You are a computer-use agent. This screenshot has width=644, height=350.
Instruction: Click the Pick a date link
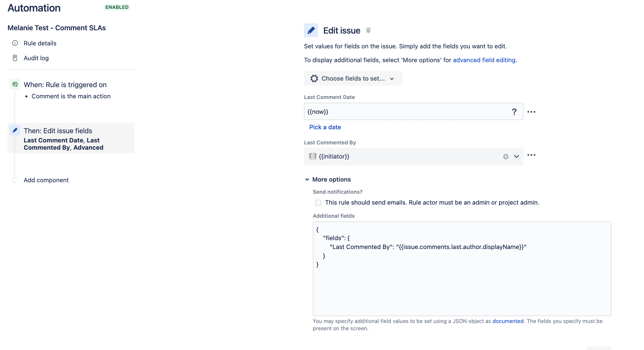tap(325, 127)
